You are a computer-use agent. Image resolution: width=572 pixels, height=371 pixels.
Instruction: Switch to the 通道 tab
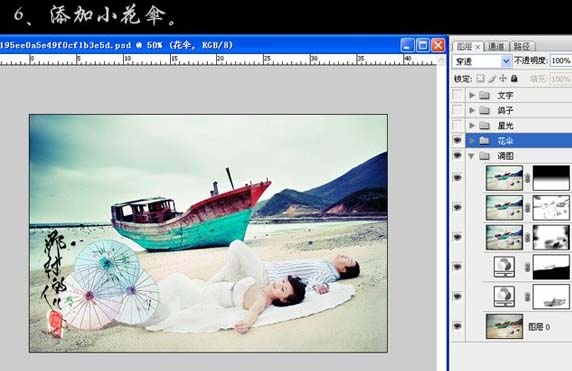pyautogui.click(x=496, y=46)
